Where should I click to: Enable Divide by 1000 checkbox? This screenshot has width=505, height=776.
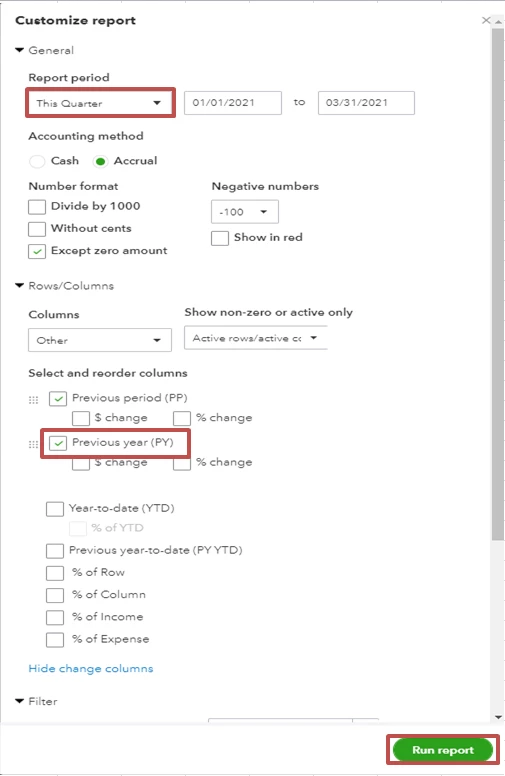click(37, 206)
